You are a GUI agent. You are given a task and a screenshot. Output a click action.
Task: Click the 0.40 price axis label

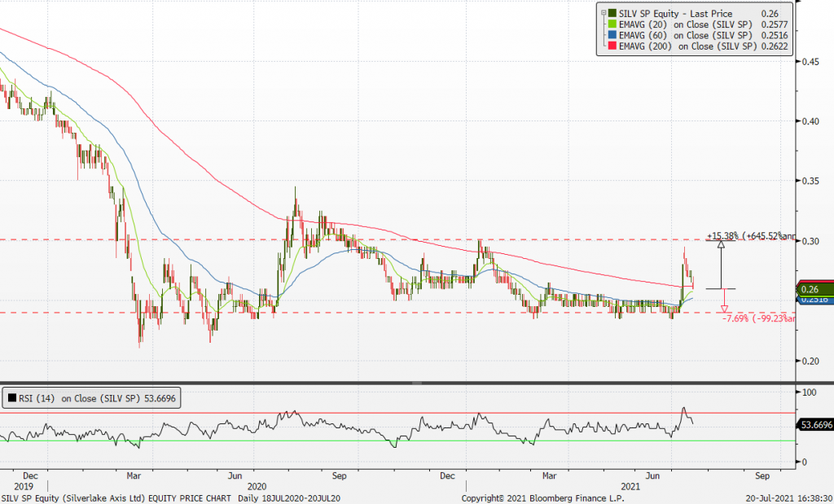pyautogui.click(x=810, y=121)
